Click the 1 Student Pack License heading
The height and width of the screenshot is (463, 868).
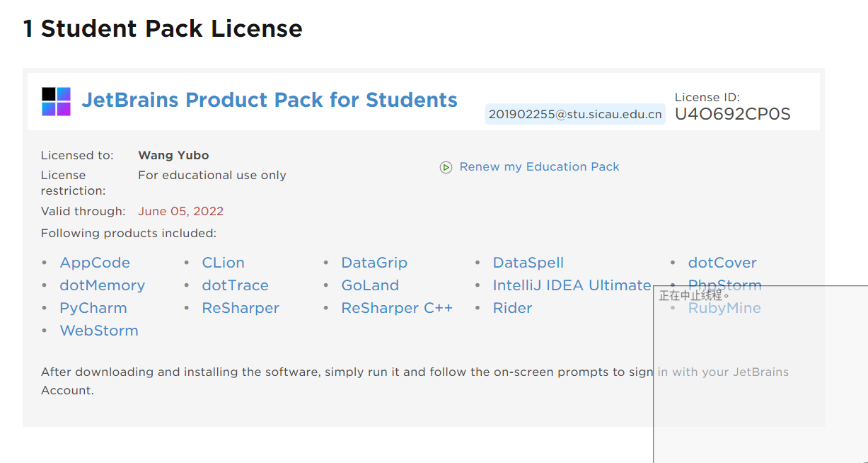click(x=163, y=28)
